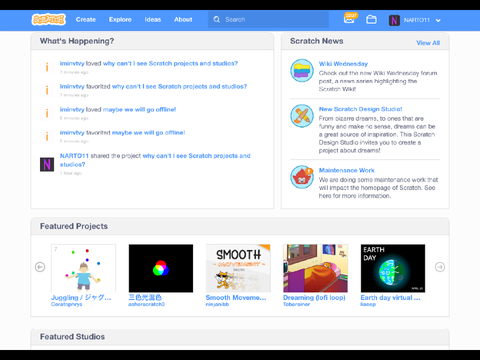Click the 'Juggling / ジャグ...' project title

[x=81, y=297]
